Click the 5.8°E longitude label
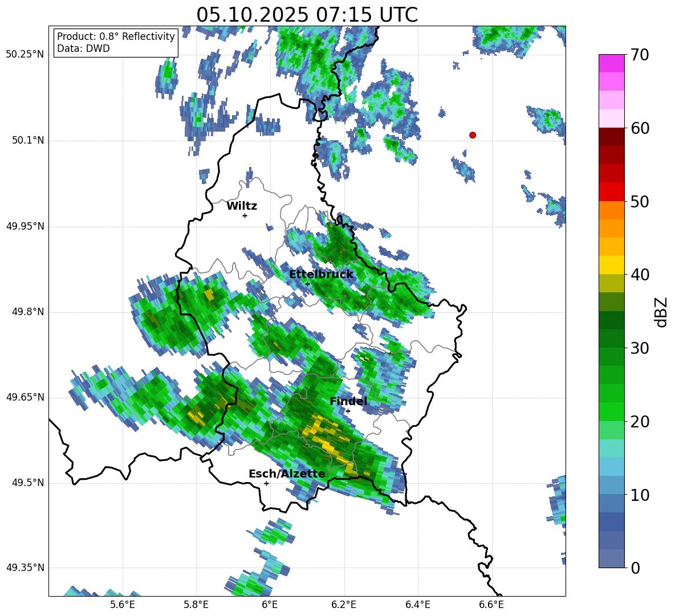The image size is (675, 616). [196, 605]
